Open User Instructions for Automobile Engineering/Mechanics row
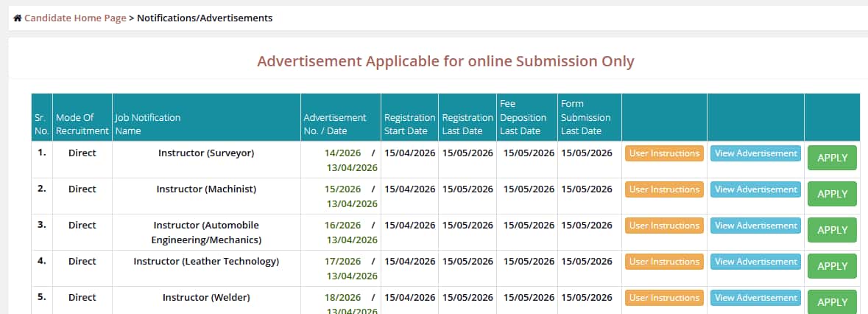This screenshot has width=868, height=314. [x=664, y=226]
